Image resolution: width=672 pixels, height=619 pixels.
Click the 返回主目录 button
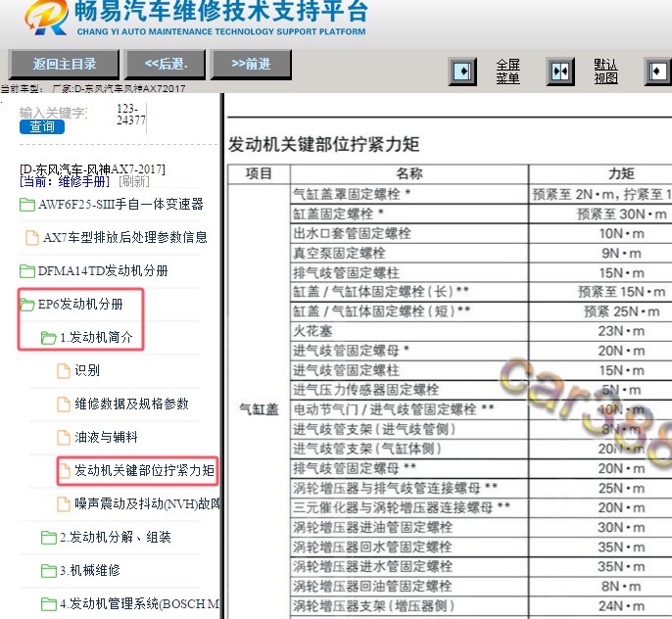(64, 65)
